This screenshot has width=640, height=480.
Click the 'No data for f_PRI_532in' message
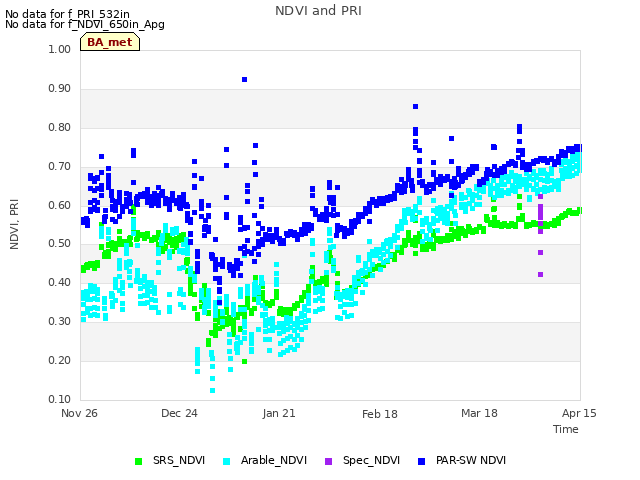pyautogui.click(x=67, y=14)
